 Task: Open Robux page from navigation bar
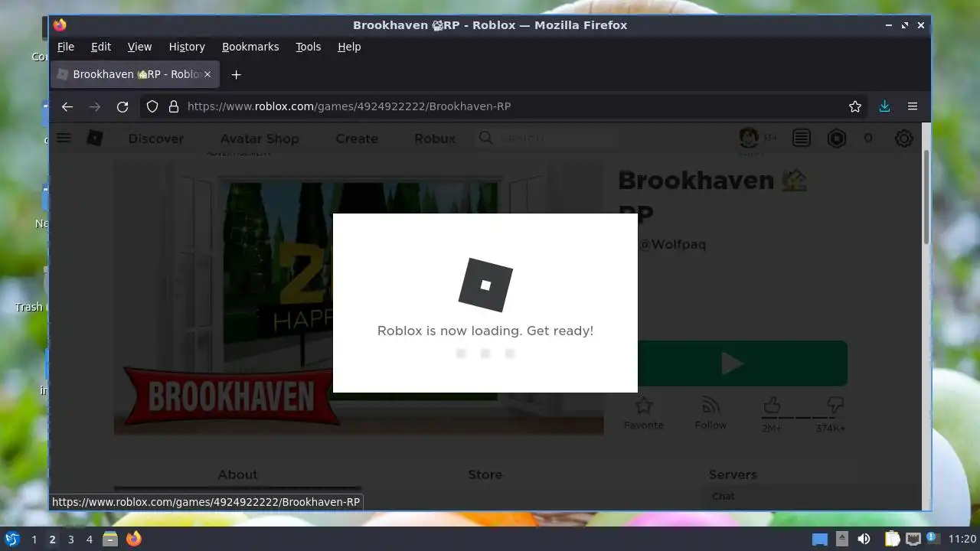pyautogui.click(x=435, y=139)
